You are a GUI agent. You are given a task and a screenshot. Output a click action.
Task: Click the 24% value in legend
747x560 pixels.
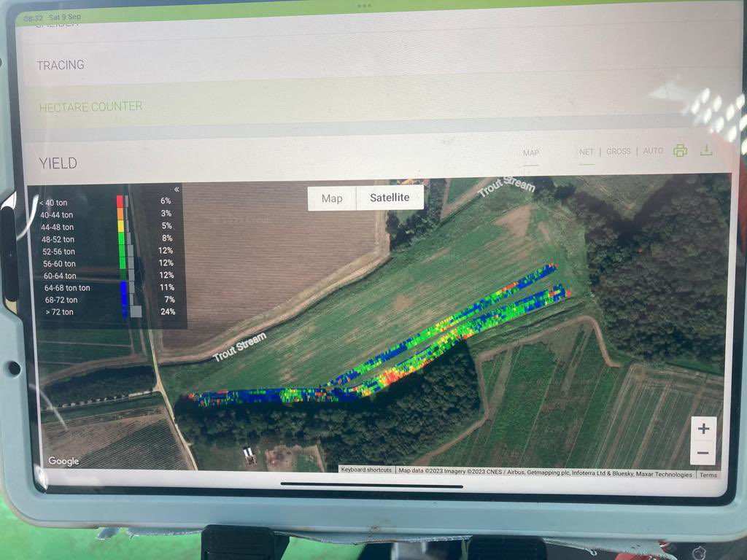pyautogui.click(x=168, y=311)
